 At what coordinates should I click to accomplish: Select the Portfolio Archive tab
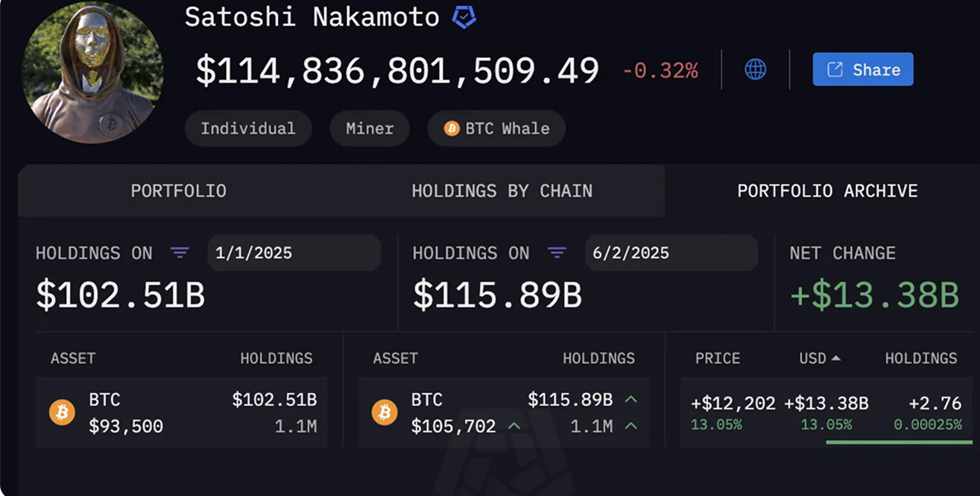827,191
